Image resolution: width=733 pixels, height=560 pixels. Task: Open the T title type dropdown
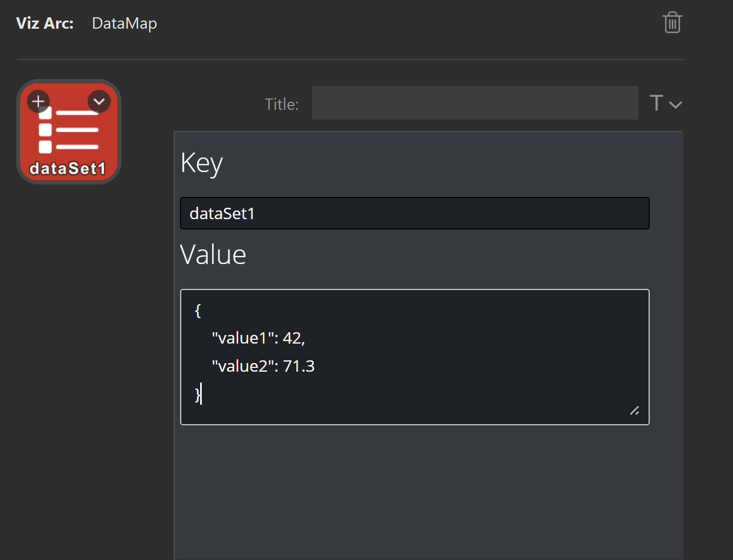click(666, 103)
